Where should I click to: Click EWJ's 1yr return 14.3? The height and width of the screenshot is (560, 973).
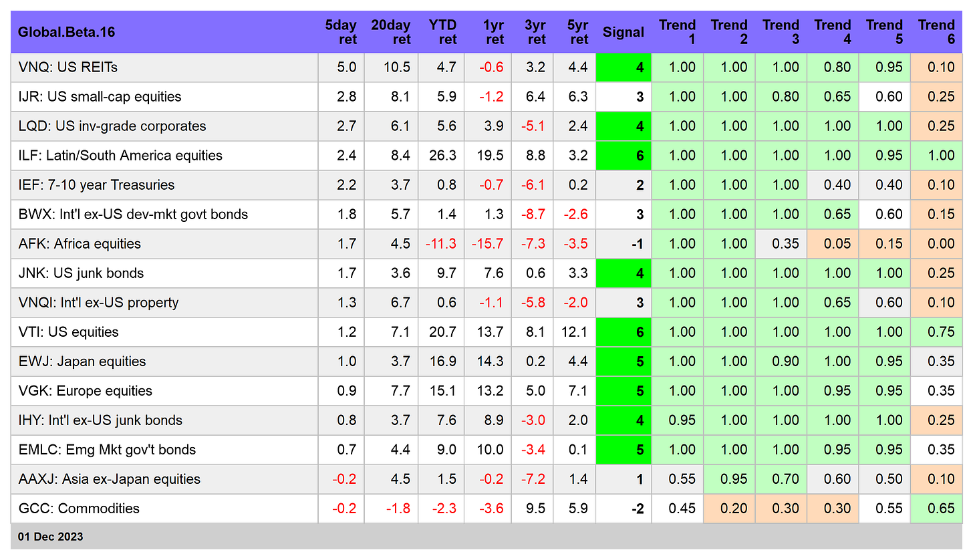click(491, 362)
